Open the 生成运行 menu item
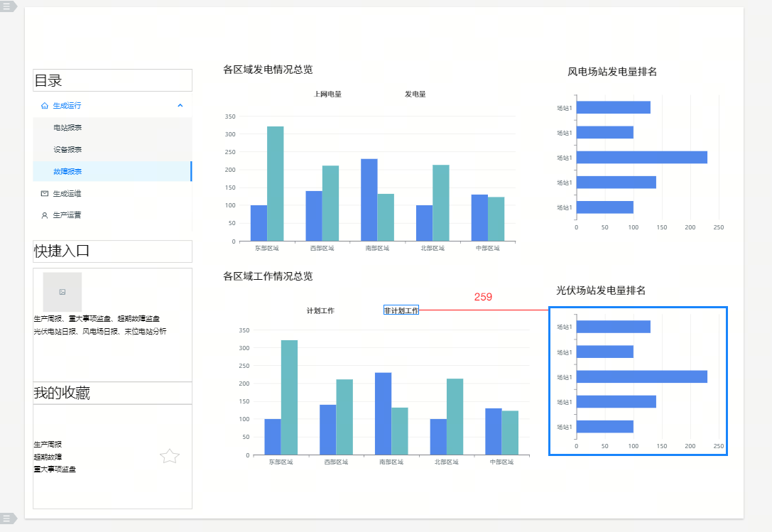This screenshot has width=772, height=532. 67,105
